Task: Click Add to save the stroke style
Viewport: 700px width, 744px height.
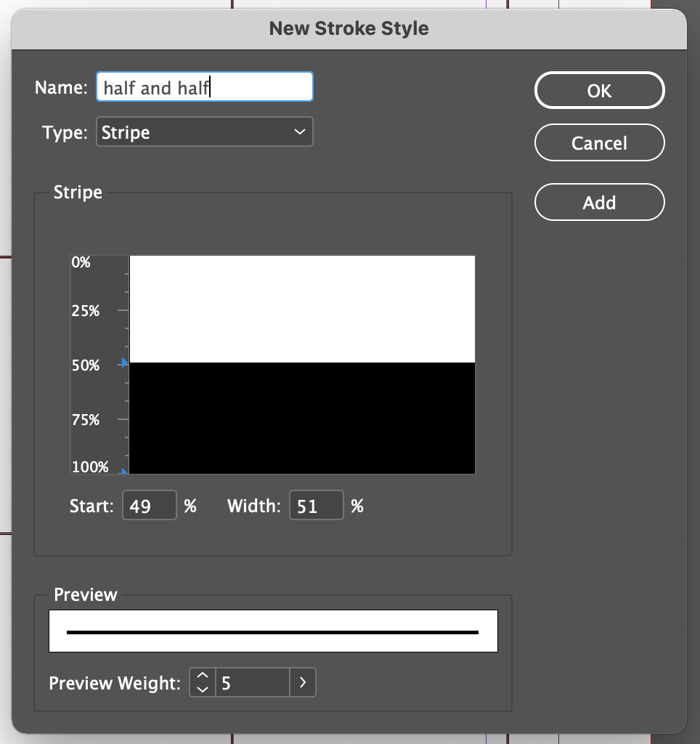Action: [x=599, y=202]
